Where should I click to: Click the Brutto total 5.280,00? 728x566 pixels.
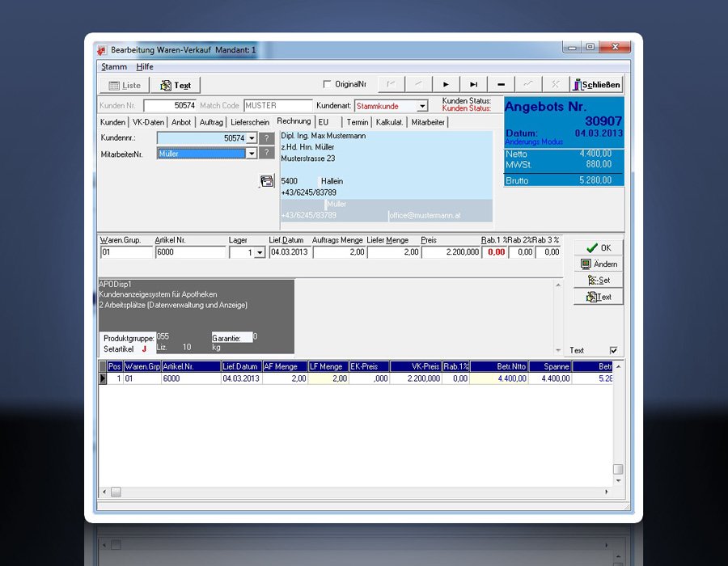tap(595, 180)
